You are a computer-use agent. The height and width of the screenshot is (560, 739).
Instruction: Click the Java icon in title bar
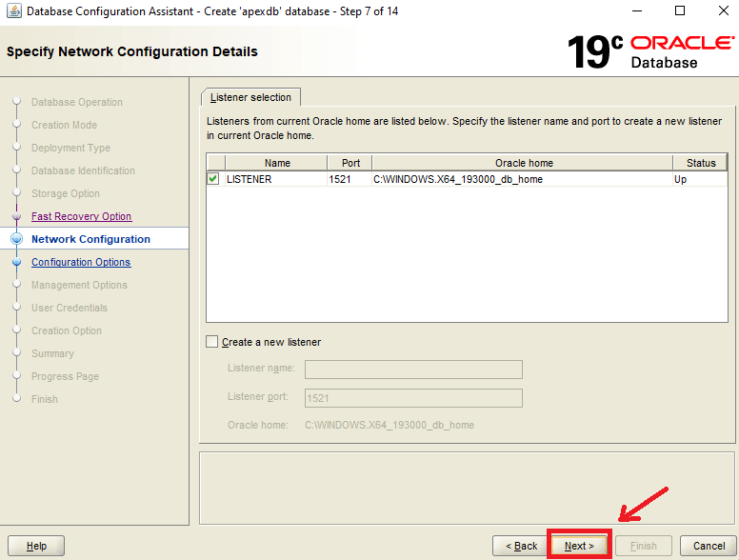coord(12,11)
